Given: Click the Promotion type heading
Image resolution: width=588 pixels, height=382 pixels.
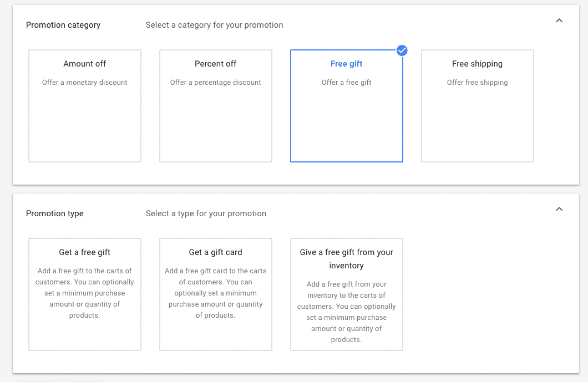Looking at the screenshot, I should tap(54, 213).
